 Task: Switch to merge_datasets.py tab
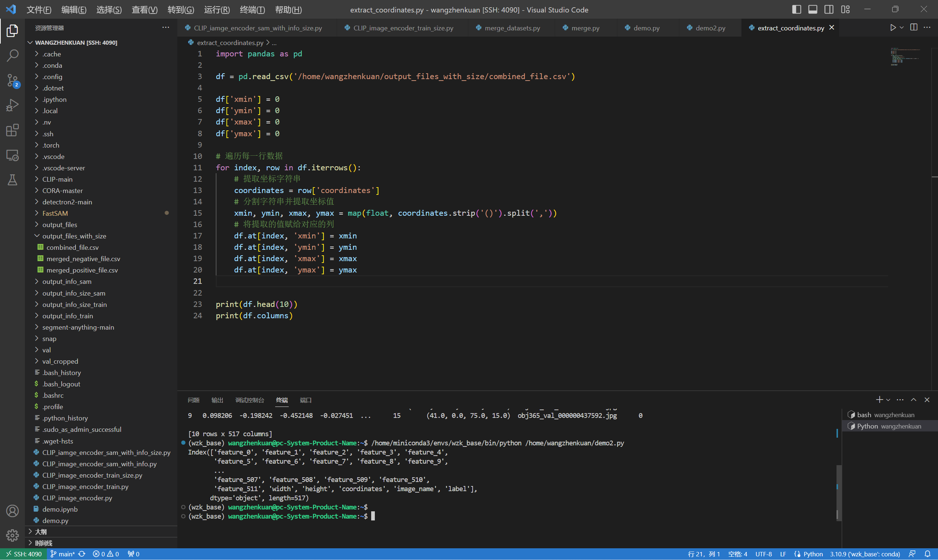click(x=512, y=28)
